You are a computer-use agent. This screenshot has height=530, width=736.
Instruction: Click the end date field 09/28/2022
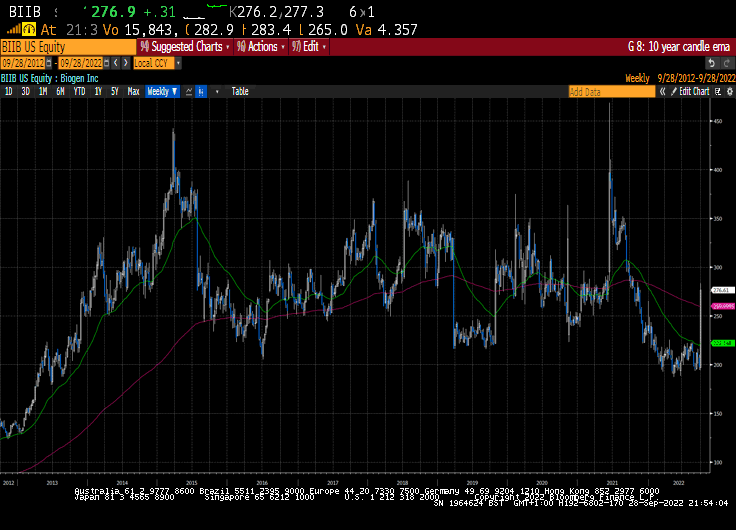click(81, 63)
